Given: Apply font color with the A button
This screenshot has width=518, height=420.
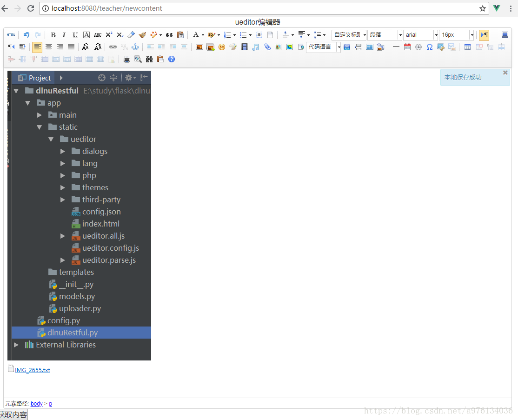Looking at the screenshot, I should (196, 35).
